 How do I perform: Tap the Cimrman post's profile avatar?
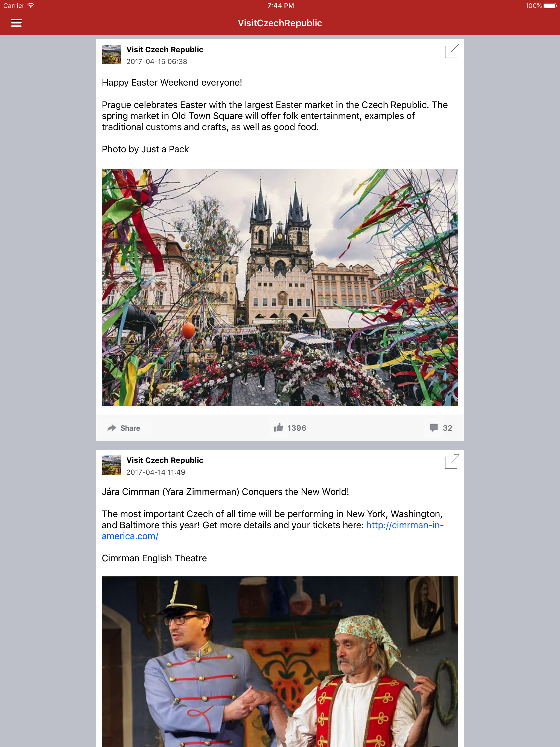(x=111, y=465)
